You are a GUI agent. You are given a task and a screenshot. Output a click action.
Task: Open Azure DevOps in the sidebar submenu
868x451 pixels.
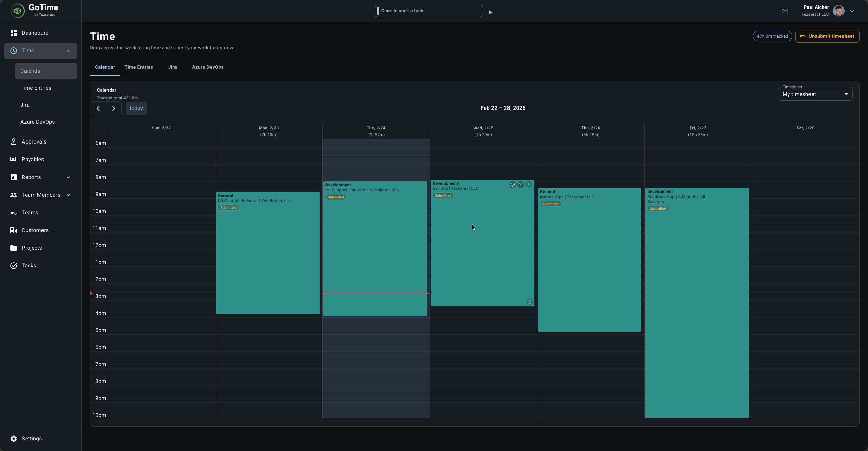tap(46, 122)
